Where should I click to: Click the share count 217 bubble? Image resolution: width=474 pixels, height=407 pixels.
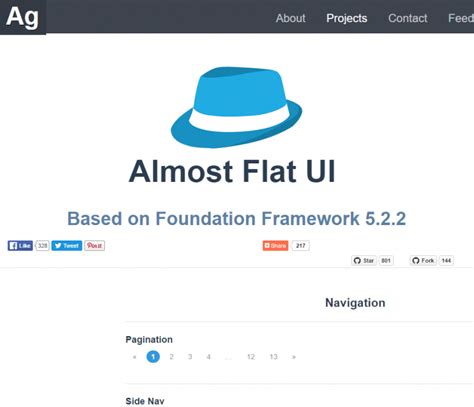click(x=301, y=246)
